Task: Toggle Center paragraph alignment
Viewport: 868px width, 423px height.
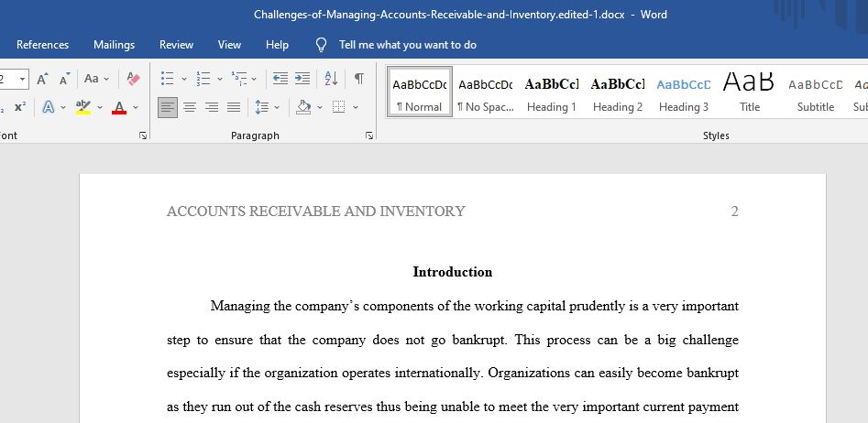Action: point(190,107)
